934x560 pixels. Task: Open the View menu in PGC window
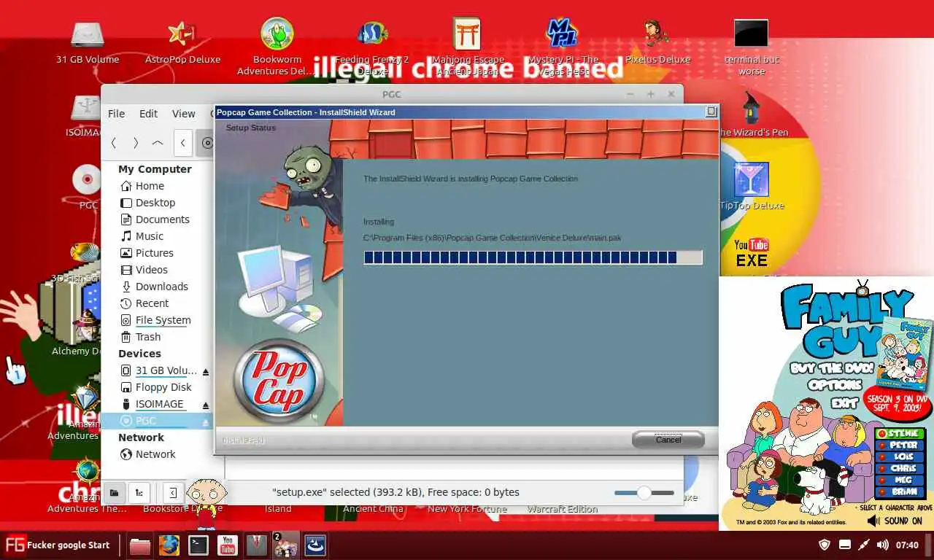pyautogui.click(x=183, y=114)
